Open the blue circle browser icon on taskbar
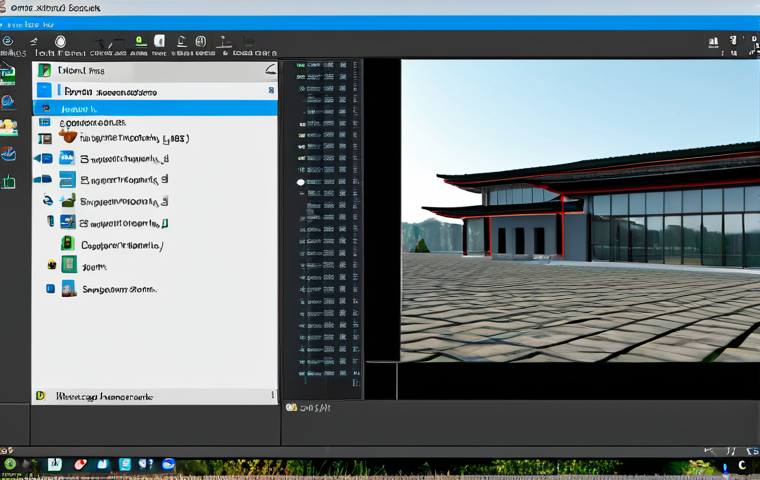The height and width of the screenshot is (480, 760). [x=168, y=464]
